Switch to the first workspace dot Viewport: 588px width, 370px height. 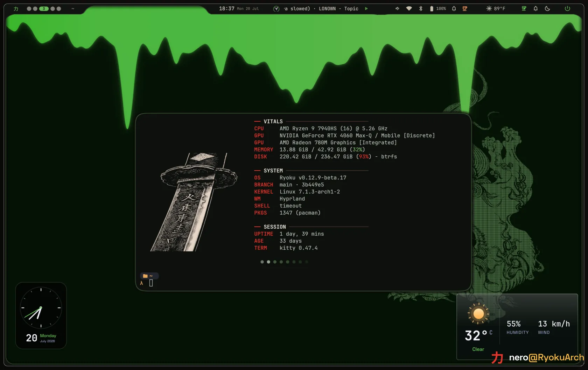pos(29,9)
